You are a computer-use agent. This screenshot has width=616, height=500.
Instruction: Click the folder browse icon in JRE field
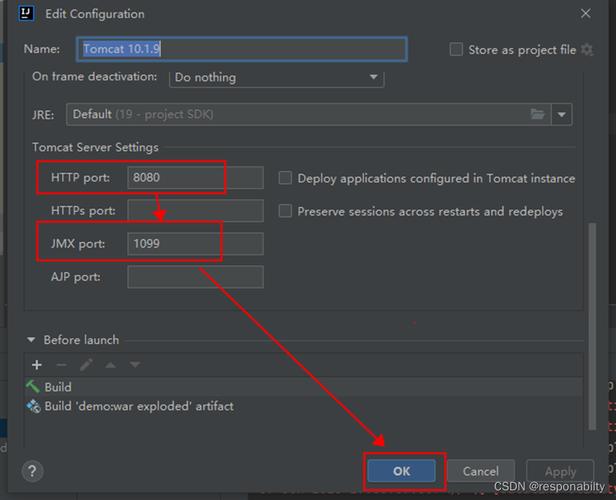tap(537, 114)
